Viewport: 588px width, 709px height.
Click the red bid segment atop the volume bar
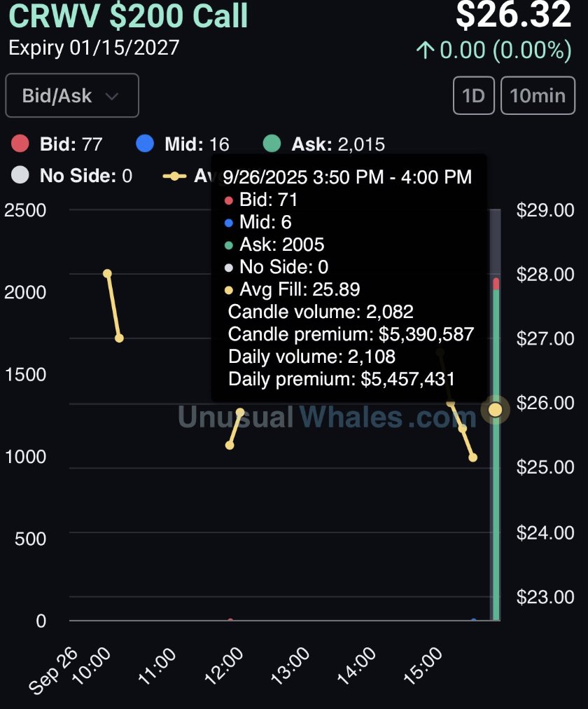click(496, 283)
